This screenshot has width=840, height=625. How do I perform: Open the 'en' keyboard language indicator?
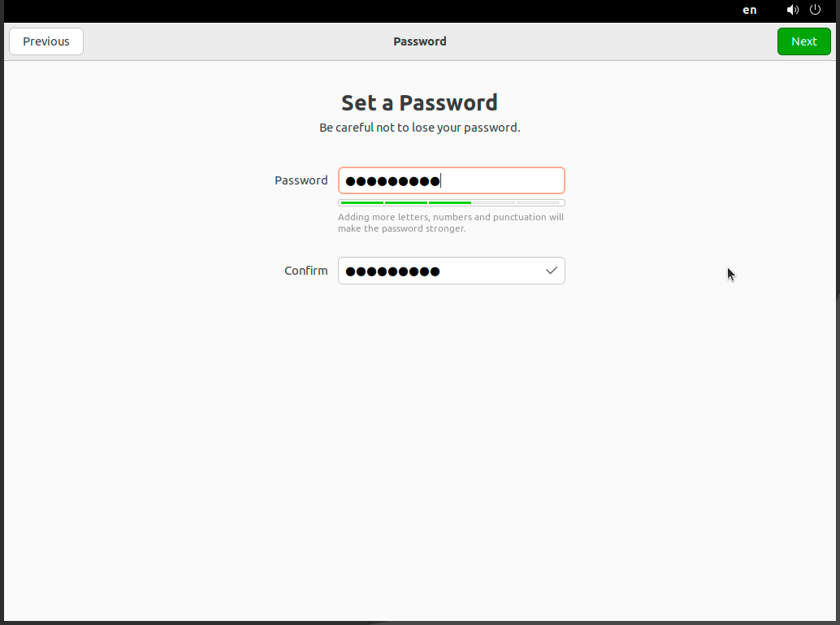point(750,10)
